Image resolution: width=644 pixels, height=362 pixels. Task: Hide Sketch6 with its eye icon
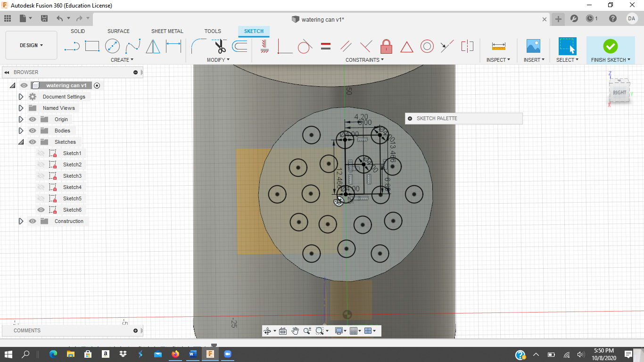pos(41,210)
